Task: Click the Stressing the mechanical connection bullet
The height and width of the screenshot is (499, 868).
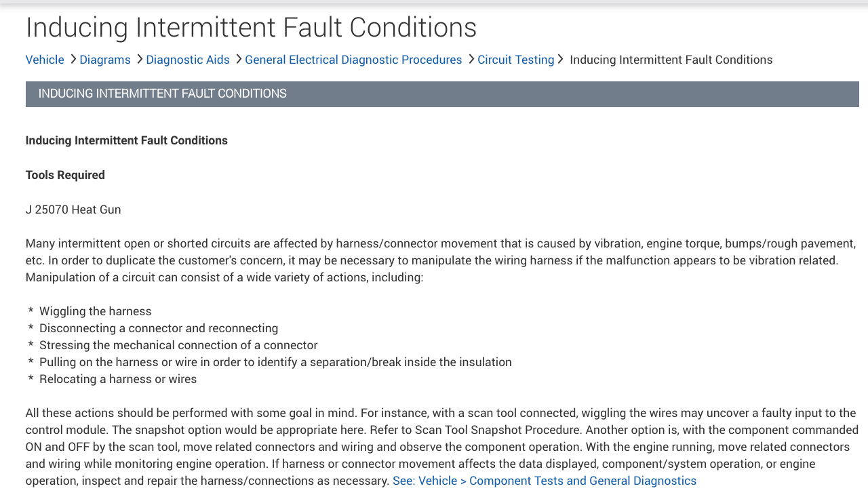Action: tap(178, 345)
